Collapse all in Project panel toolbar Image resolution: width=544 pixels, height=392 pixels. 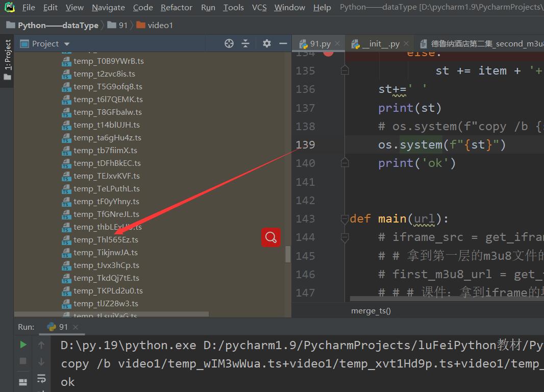pyautogui.click(x=245, y=44)
